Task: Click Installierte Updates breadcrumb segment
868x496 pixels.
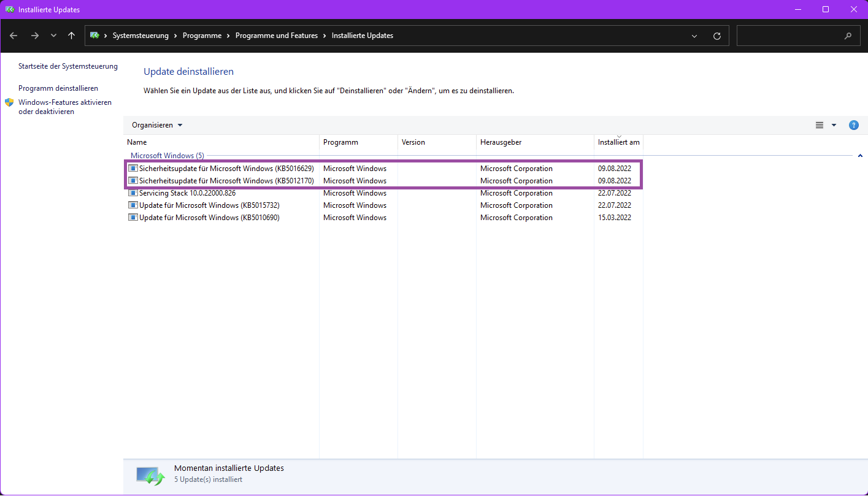Action: click(x=363, y=36)
